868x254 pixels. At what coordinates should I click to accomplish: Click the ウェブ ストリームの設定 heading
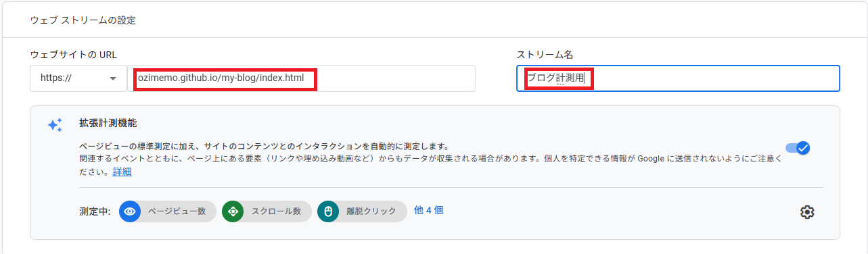pyautogui.click(x=83, y=20)
